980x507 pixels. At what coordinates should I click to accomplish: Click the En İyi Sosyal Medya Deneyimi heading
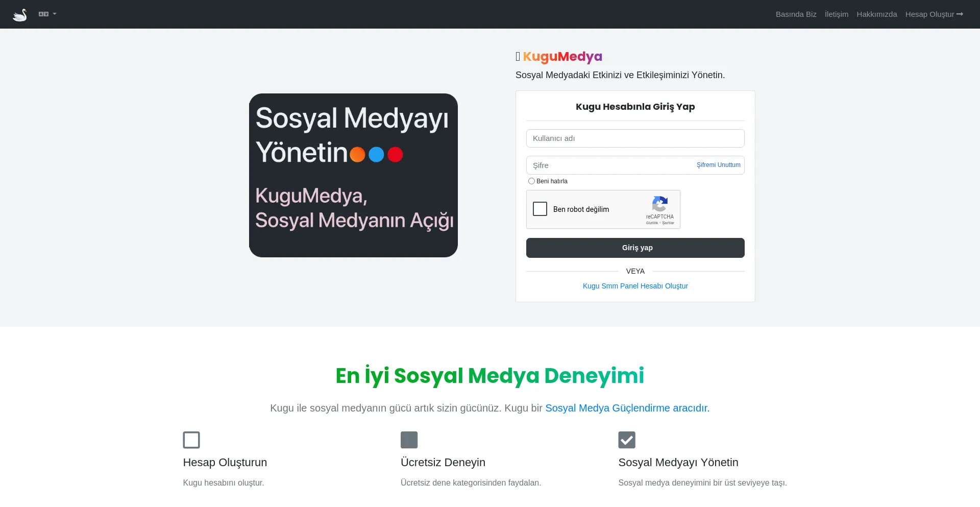(x=490, y=376)
